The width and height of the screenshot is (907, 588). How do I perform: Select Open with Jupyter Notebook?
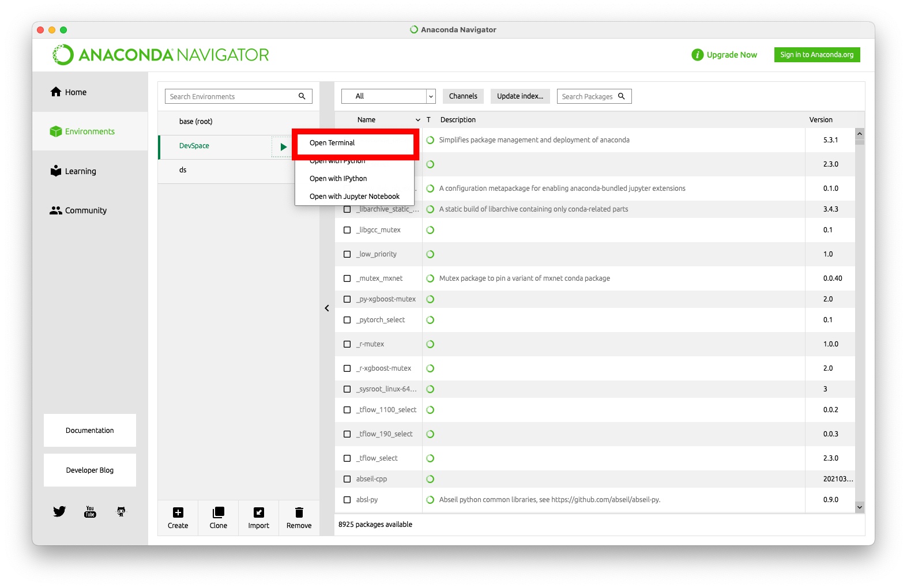click(354, 197)
